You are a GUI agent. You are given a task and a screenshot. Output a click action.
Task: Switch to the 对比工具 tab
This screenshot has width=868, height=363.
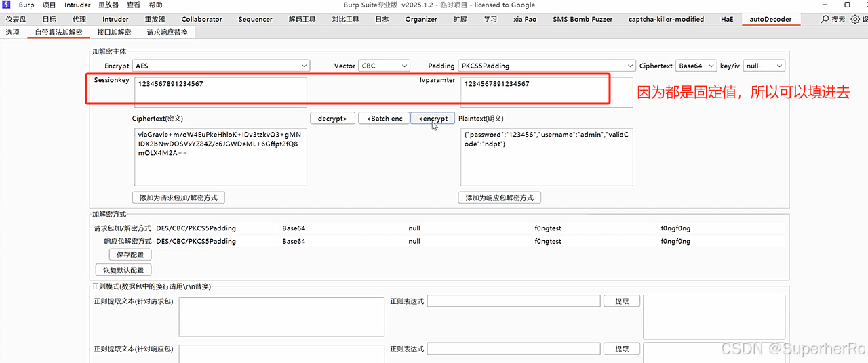346,20
